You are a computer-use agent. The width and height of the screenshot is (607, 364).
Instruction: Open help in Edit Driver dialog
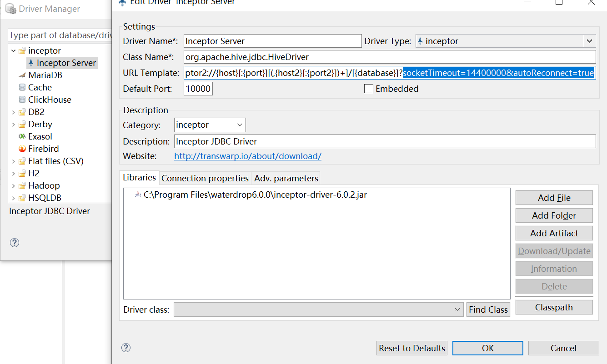click(x=126, y=348)
